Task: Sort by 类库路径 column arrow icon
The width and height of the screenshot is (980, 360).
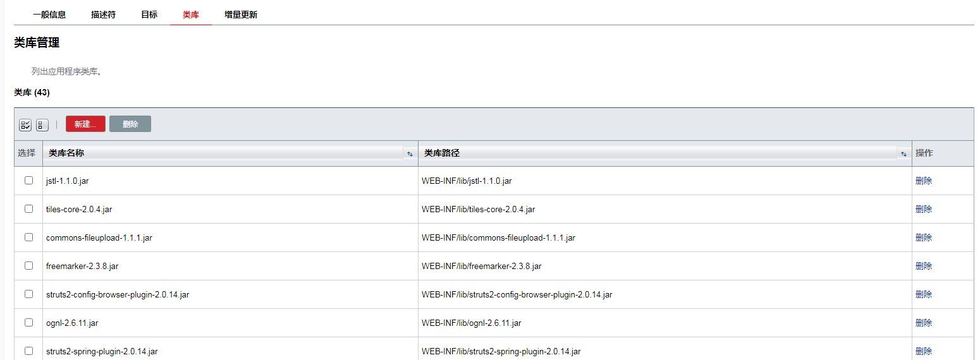Action: pyautogui.click(x=903, y=153)
